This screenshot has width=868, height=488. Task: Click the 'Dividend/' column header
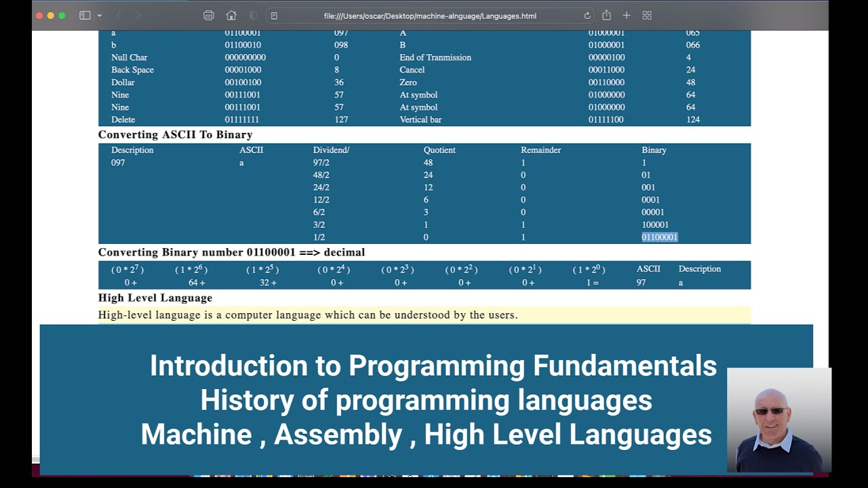(331, 150)
